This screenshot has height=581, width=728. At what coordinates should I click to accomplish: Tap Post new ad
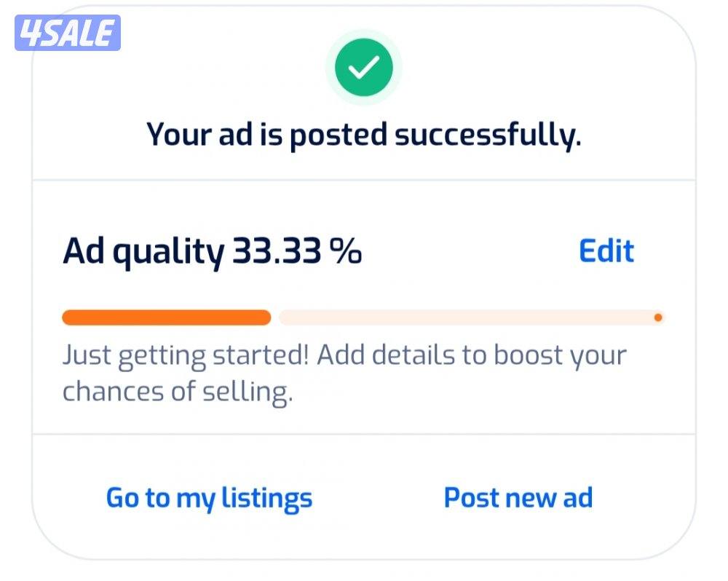518,498
